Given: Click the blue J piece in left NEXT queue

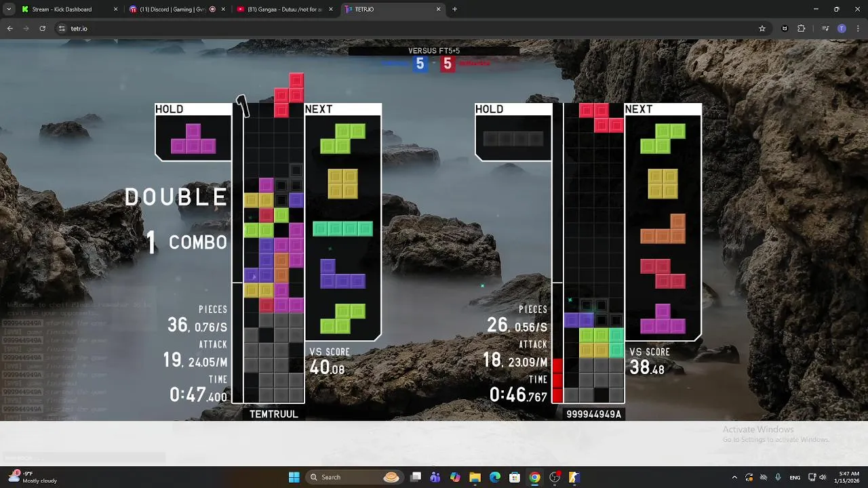Looking at the screenshot, I should tap(342, 274).
